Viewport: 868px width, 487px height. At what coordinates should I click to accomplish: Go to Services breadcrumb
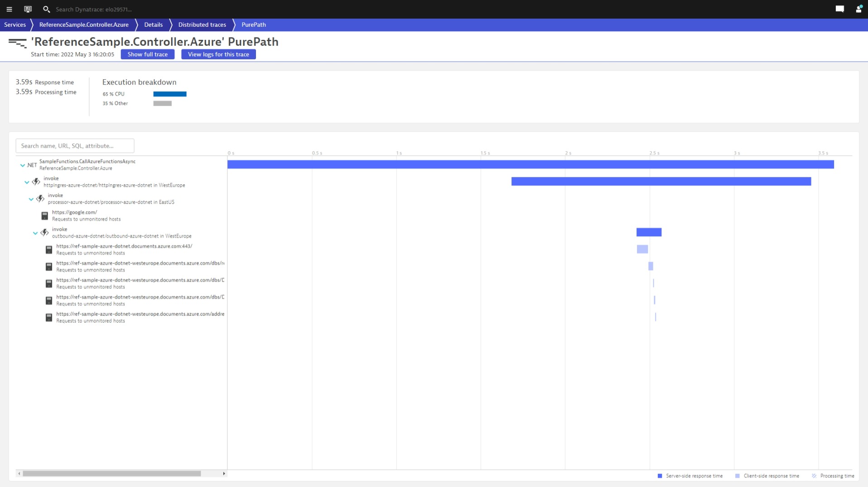15,25
